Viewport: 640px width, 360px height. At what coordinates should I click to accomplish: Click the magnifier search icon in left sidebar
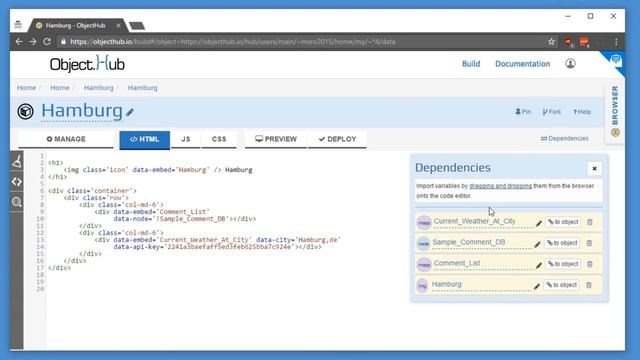[17, 202]
